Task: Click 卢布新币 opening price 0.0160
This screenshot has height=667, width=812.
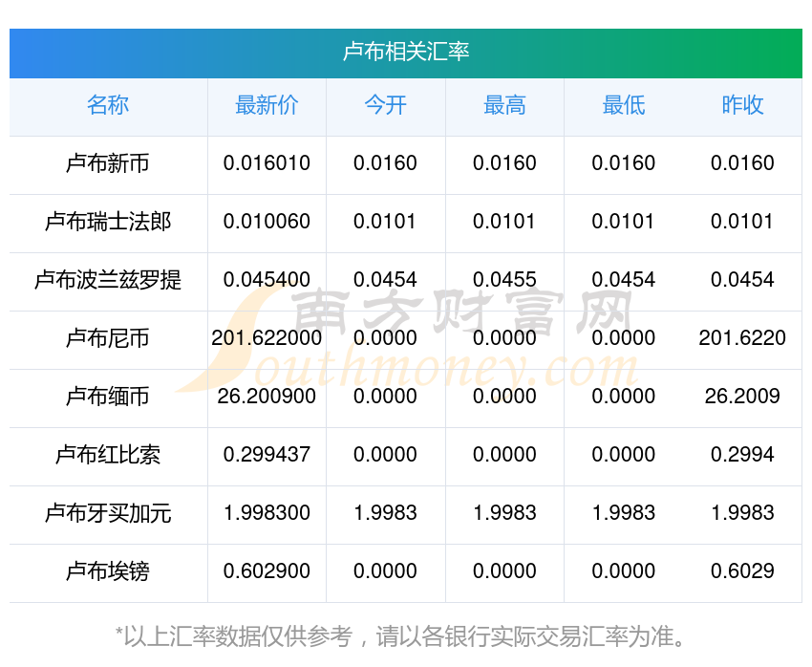Action: [x=385, y=163]
